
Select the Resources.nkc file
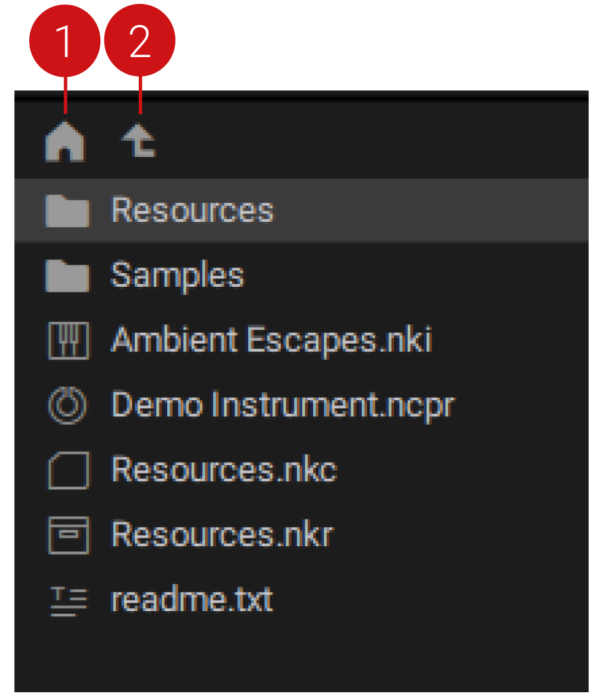[x=224, y=470]
